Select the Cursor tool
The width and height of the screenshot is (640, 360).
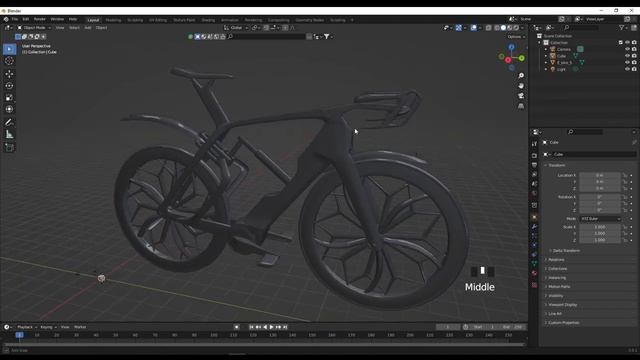click(x=9, y=61)
